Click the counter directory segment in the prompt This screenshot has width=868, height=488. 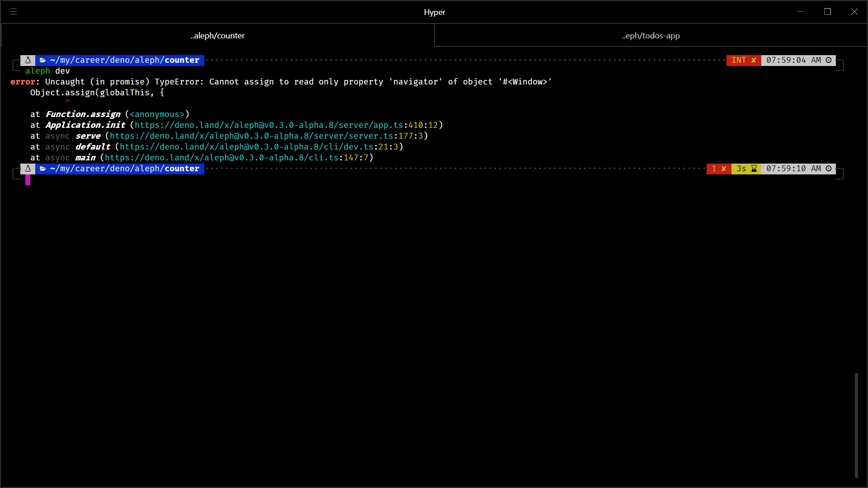[x=182, y=60]
